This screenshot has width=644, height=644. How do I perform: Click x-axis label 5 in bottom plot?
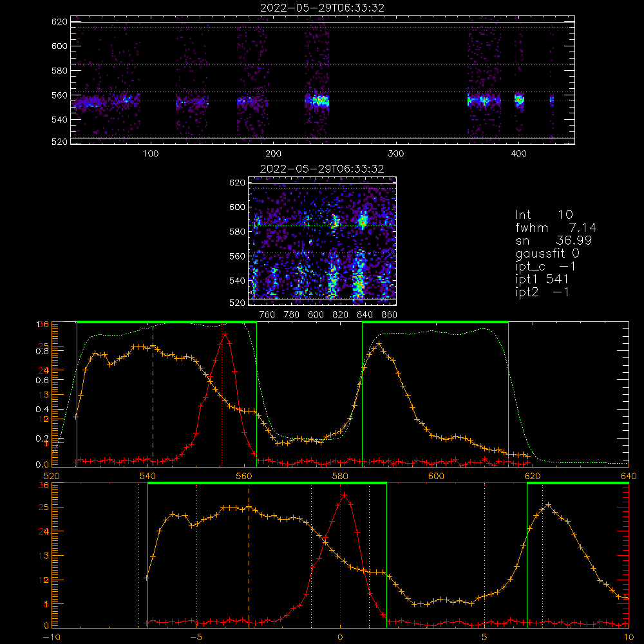pos(485,638)
